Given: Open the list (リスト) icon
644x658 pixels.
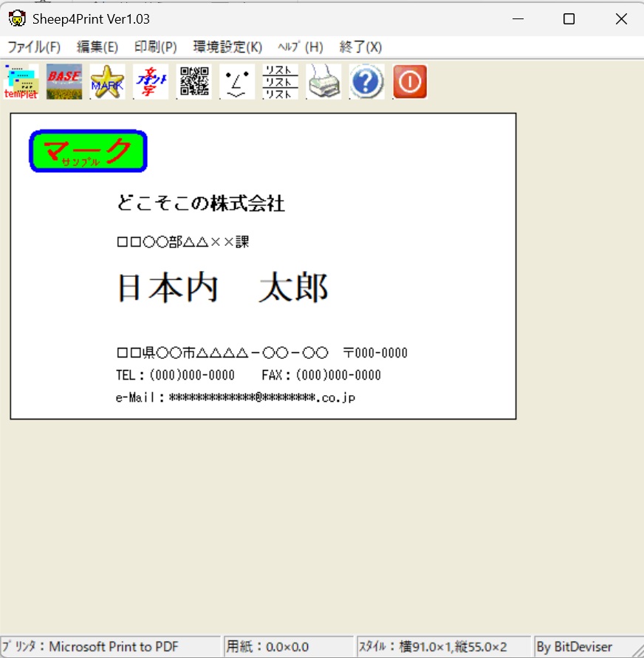Looking at the screenshot, I should point(281,82).
